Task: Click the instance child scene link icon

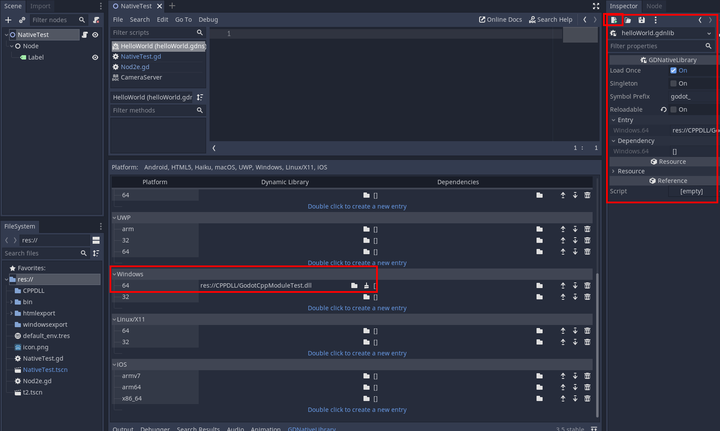Action: [x=22, y=20]
